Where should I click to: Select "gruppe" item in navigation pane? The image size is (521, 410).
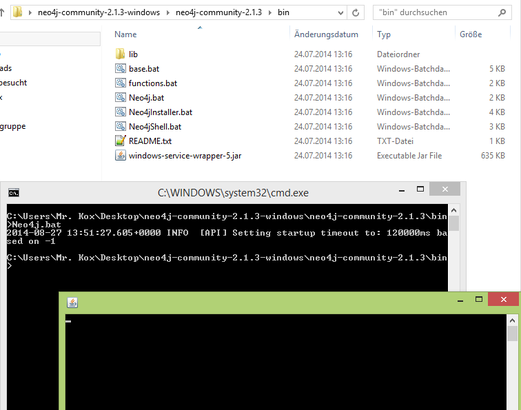click(13, 126)
